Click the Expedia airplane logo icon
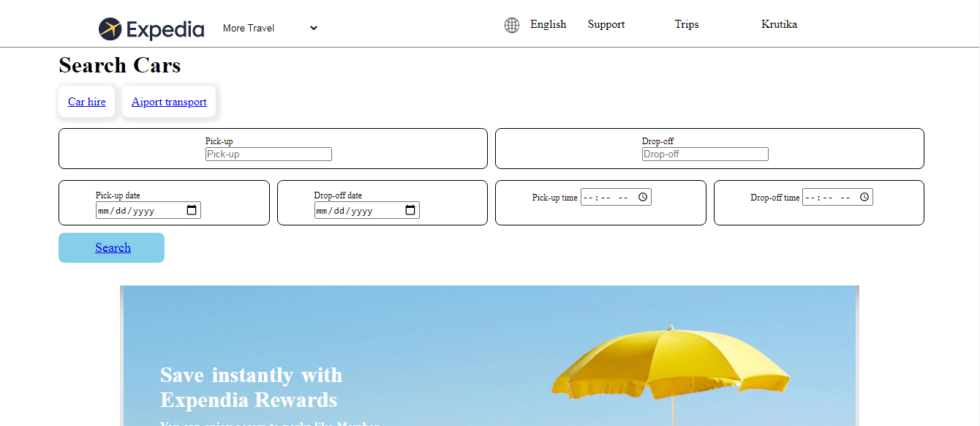Image resolution: width=980 pixels, height=426 pixels. pyautogui.click(x=110, y=29)
